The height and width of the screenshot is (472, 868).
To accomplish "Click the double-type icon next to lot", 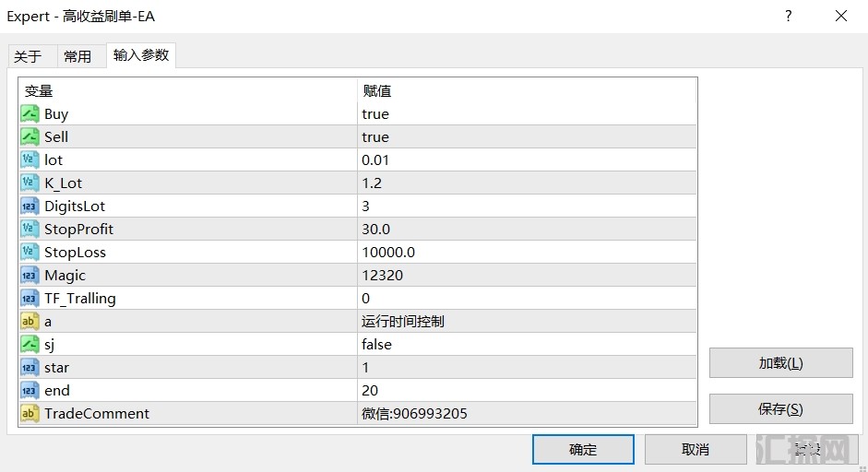I will pos(30,160).
